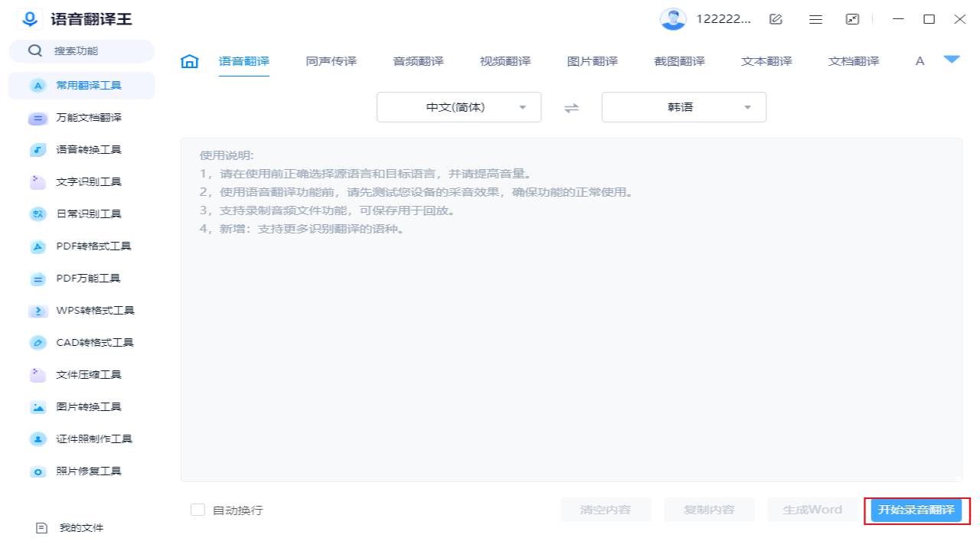Open the feedback/edit icon in title bar
The width and height of the screenshot is (980, 551).
[776, 19]
